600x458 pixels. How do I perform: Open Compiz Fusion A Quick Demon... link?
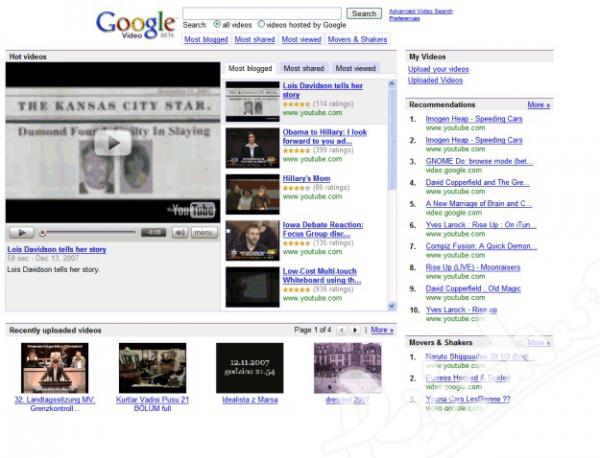click(481, 246)
